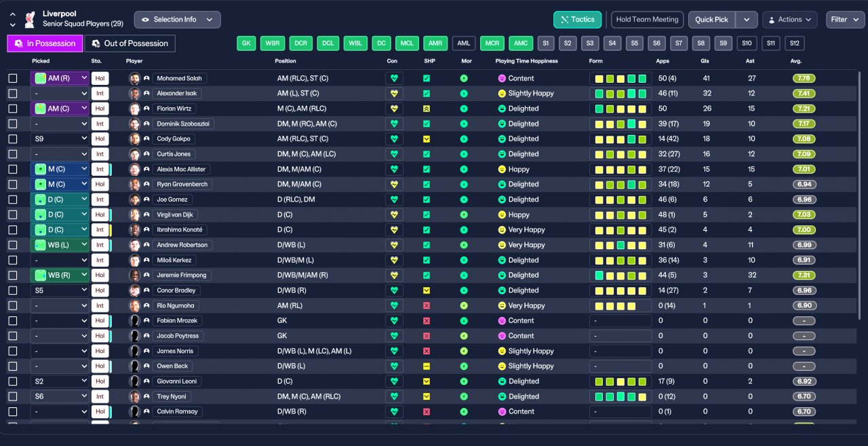The height and width of the screenshot is (446, 868).
Task: Click Jacob Poytress's content face icon
Action: pos(502,335)
